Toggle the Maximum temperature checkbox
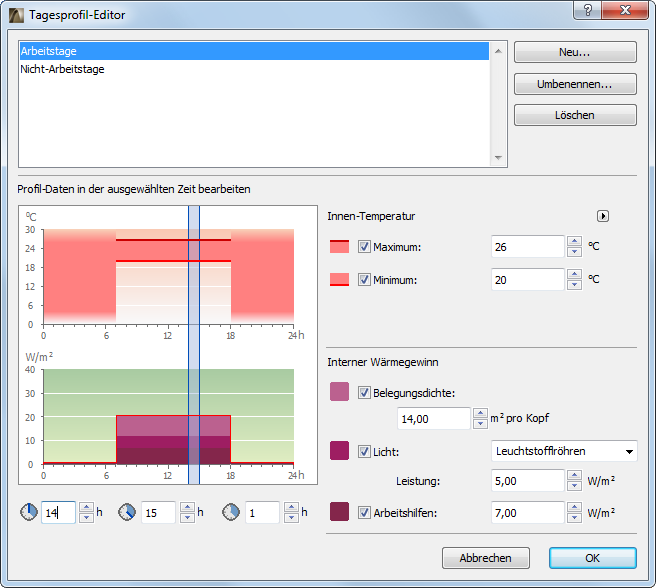 point(364,246)
